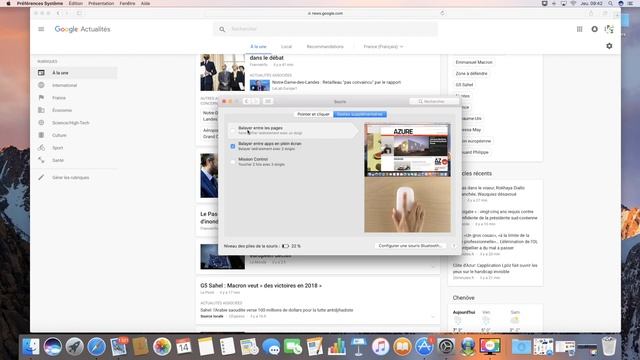640x360 pixels.
Task: Open Messages app in the Dock
Action: [271, 347]
